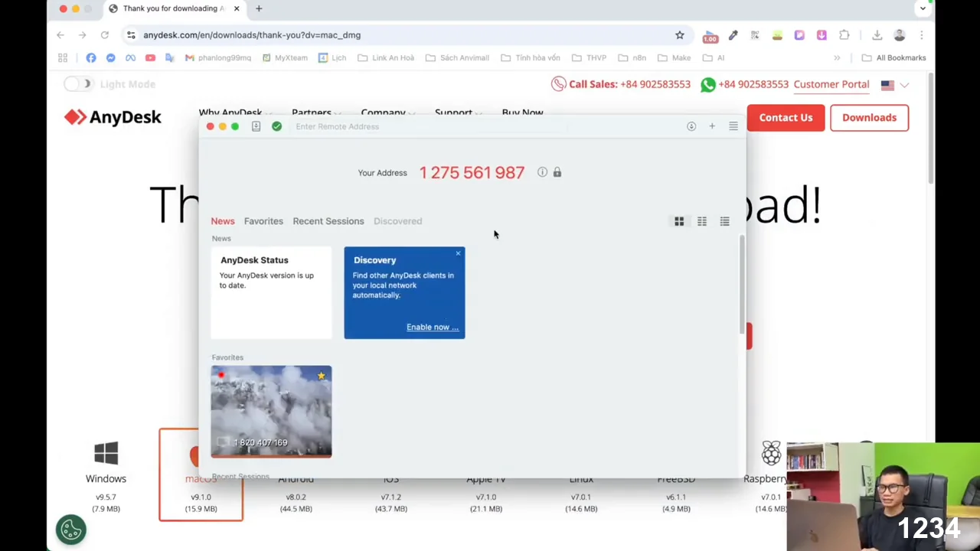Select the Favorites tab in AnyDesk
This screenshot has height=551, width=980.
pos(263,221)
